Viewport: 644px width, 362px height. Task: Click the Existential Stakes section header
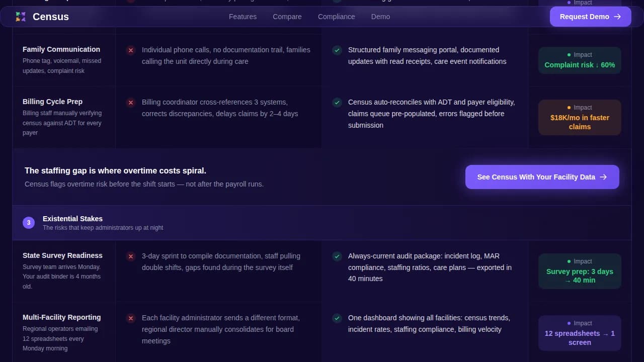tap(72, 219)
